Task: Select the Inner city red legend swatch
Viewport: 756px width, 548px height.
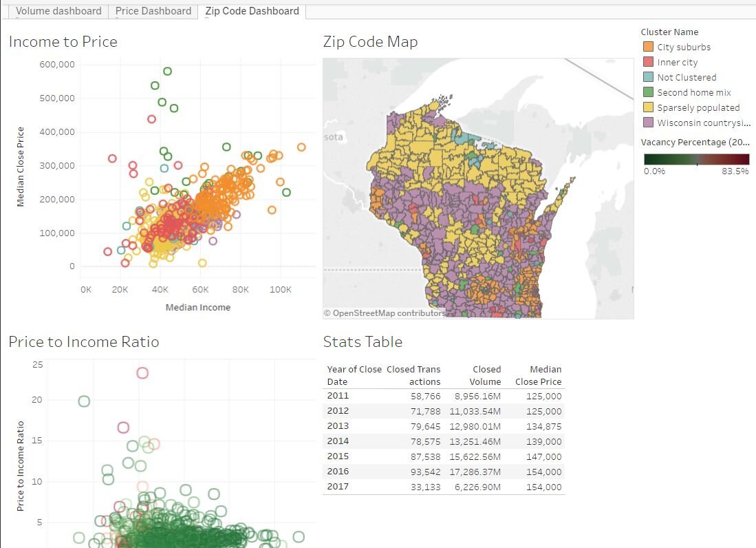Action: coord(648,62)
